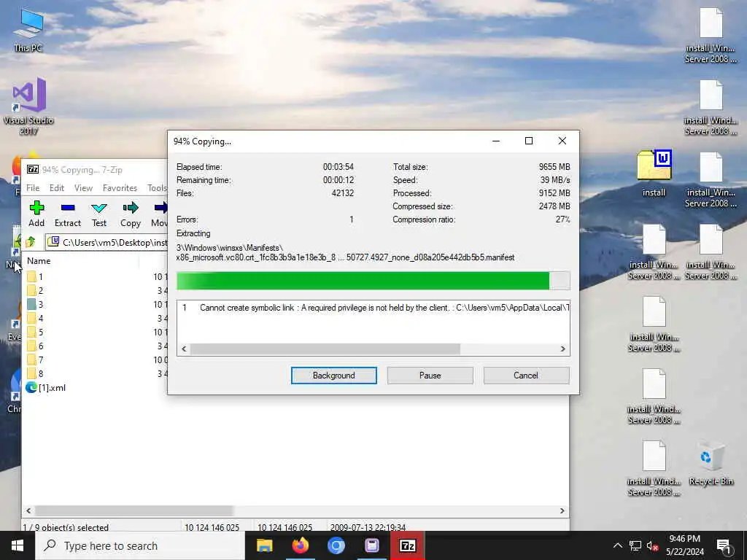Click 7-Zip file list horizontal scrollbar thumb

[x=134, y=510]
